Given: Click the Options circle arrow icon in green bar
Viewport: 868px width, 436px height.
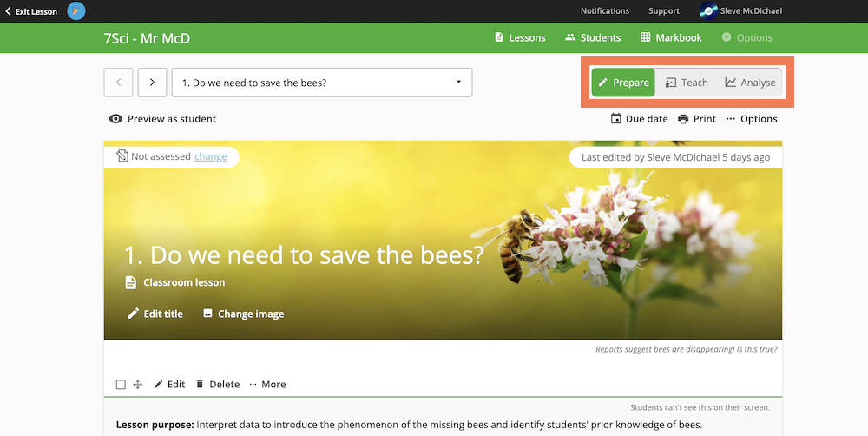Looking at the screenshot, I should [x=727, y=37].
